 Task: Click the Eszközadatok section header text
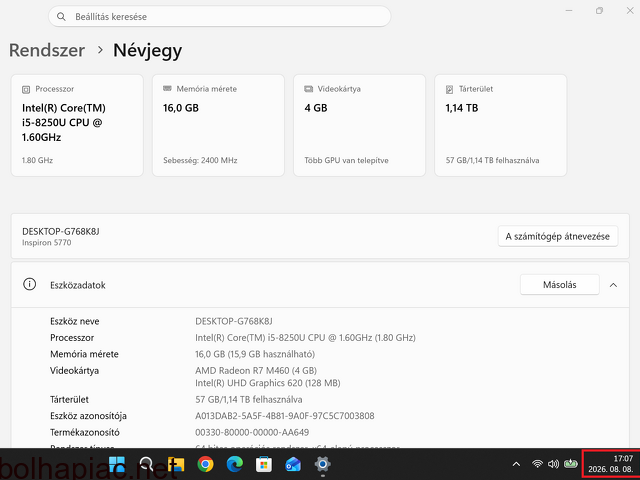coord(78,285)
